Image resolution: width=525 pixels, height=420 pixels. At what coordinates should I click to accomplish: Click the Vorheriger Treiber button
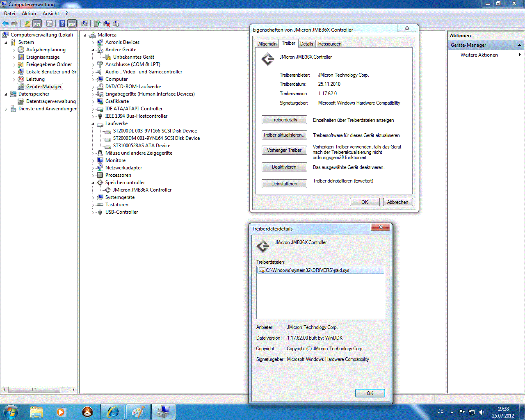284,150
